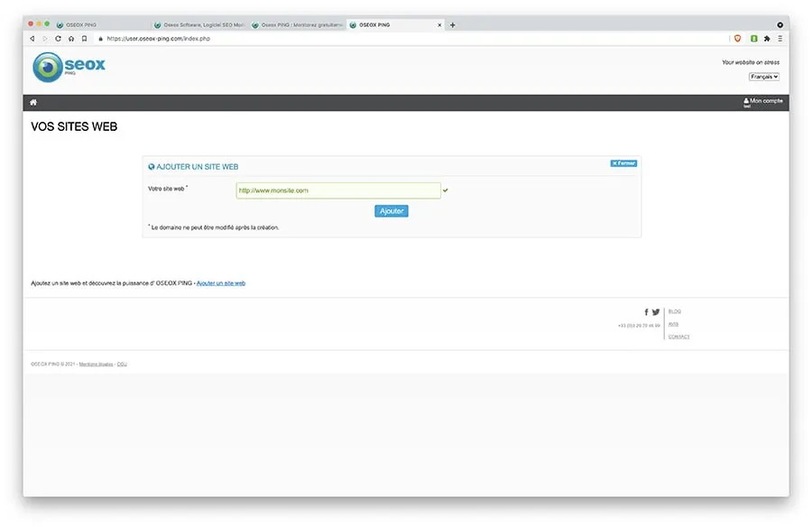Open the Mentions légales footer link
Viewport: 812px width, 527px height.
[x=96, y=365]
